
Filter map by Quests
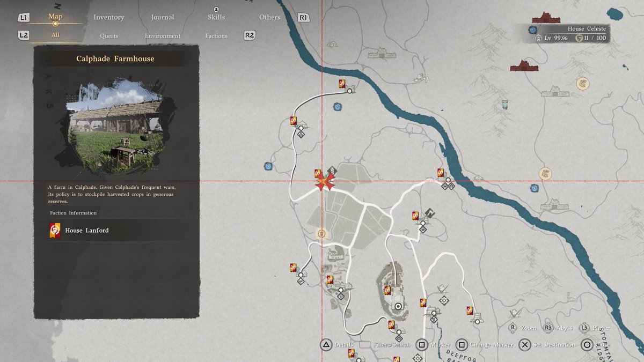[x=109, y=36]
